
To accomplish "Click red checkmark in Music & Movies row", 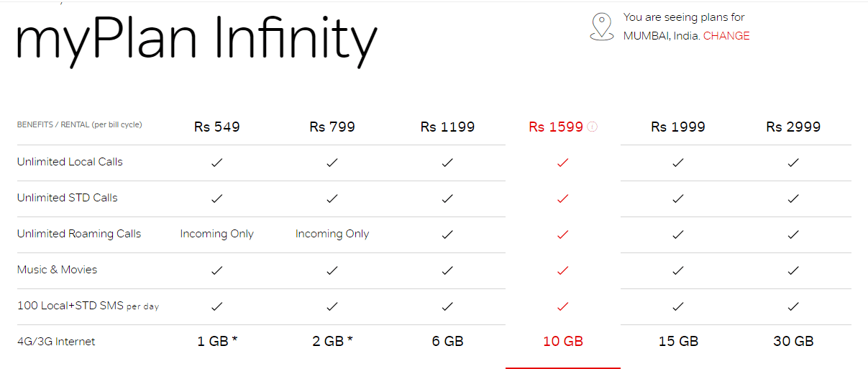I will tap(563, 270).
